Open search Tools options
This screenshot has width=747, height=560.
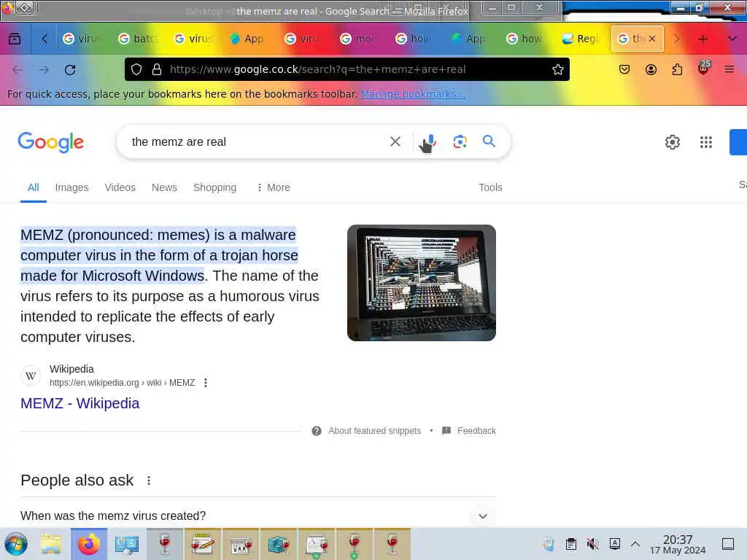(x=490, y=187)
